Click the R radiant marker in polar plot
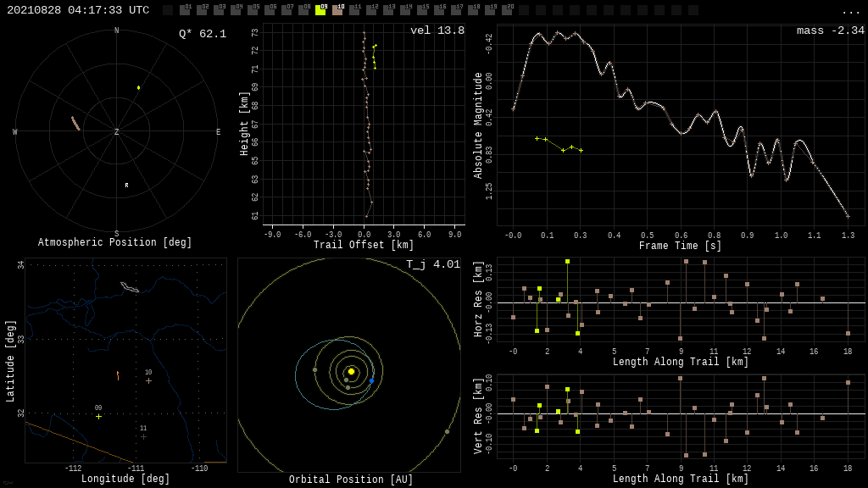This screenshot has height=488, width=868. click(x=127, y=186)
